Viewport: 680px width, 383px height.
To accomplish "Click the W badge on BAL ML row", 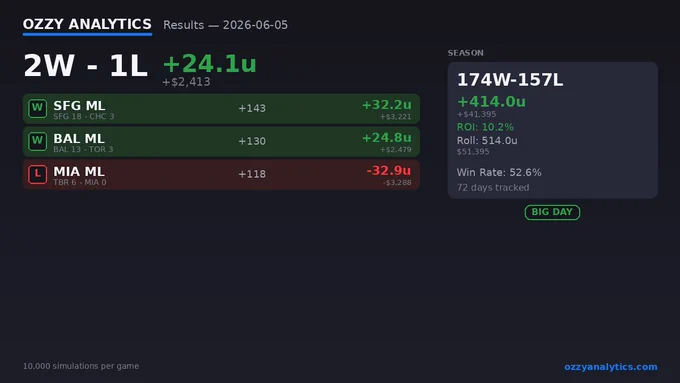I will (x=37, y=141).
